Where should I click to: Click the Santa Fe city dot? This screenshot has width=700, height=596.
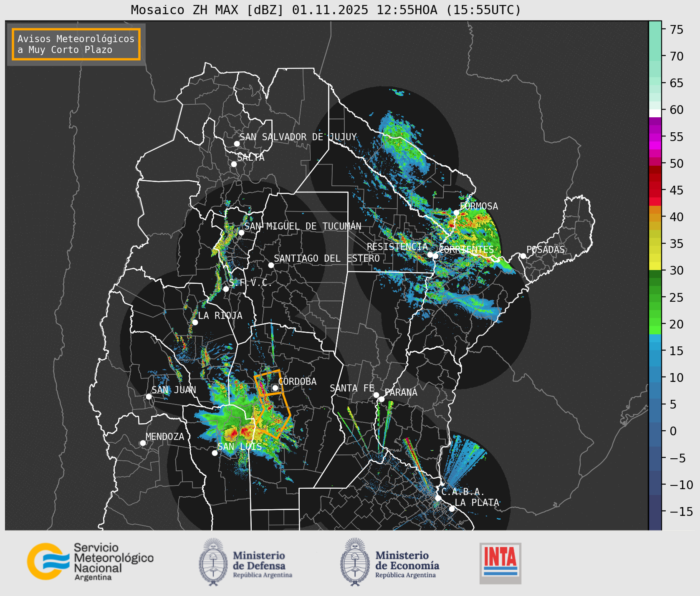point(376,395)
